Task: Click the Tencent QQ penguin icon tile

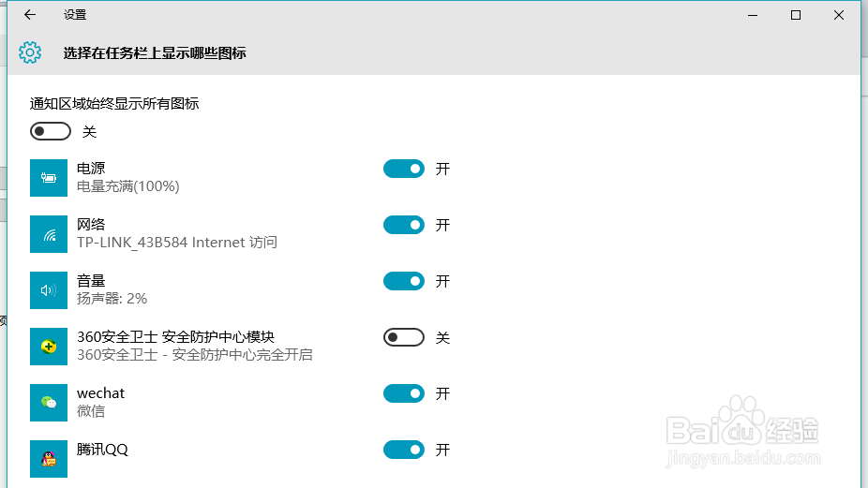Action: pos(49,459)
